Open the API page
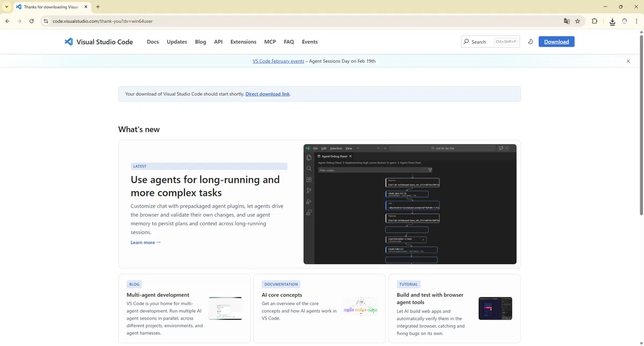 (x=218, y=42)
